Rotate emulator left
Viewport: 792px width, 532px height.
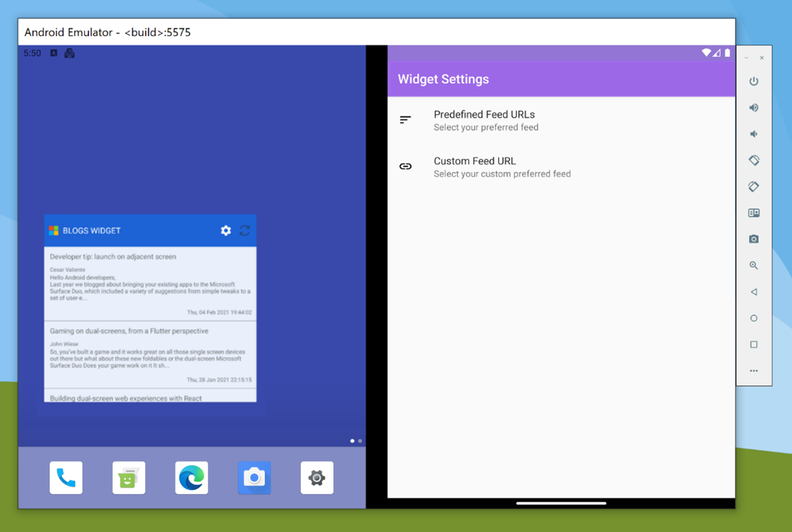(x=754, y=160)
